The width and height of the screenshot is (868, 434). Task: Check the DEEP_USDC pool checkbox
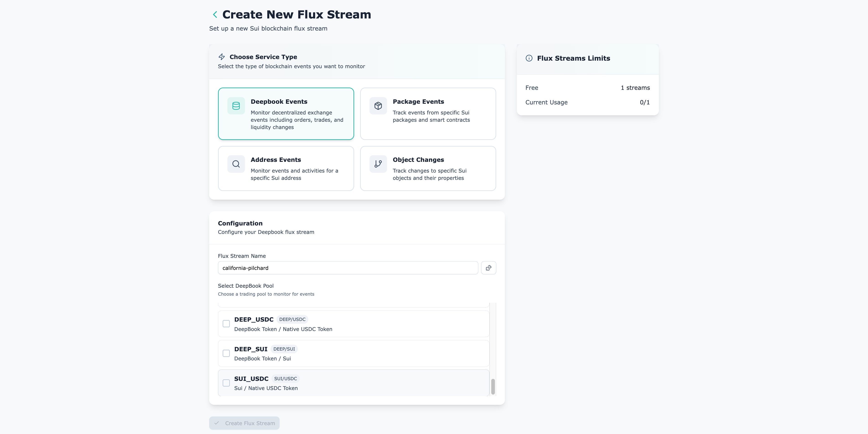point(226,324)
